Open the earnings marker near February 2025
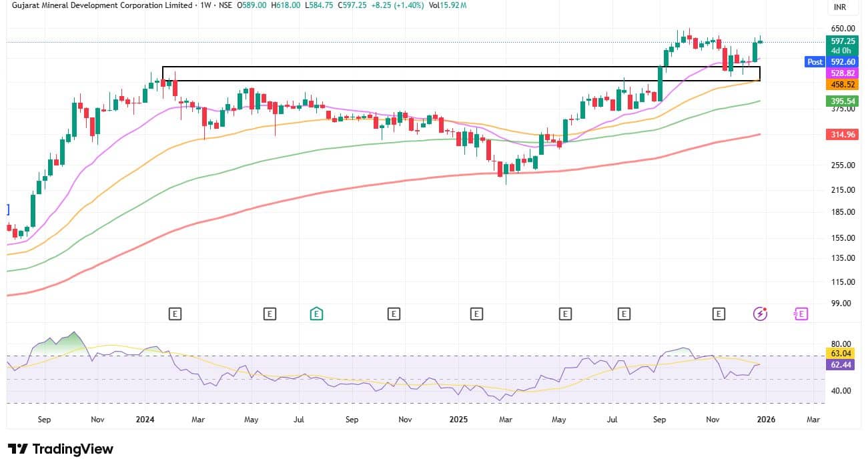This screenshot has width=868, height=469. click(476, 313)
